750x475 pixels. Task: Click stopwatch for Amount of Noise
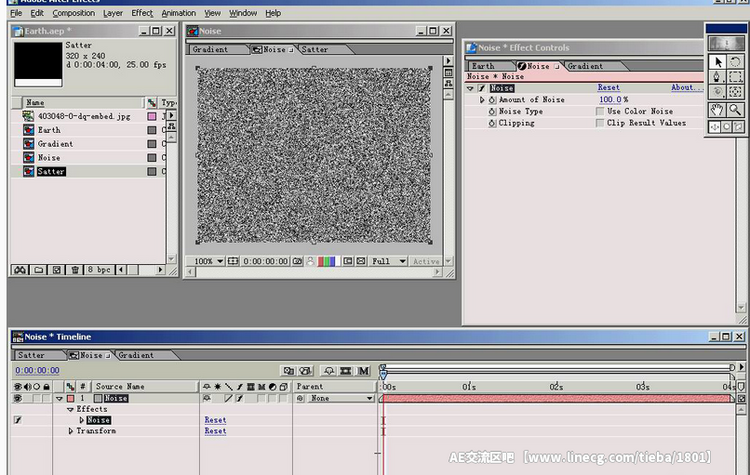[492, 100]
